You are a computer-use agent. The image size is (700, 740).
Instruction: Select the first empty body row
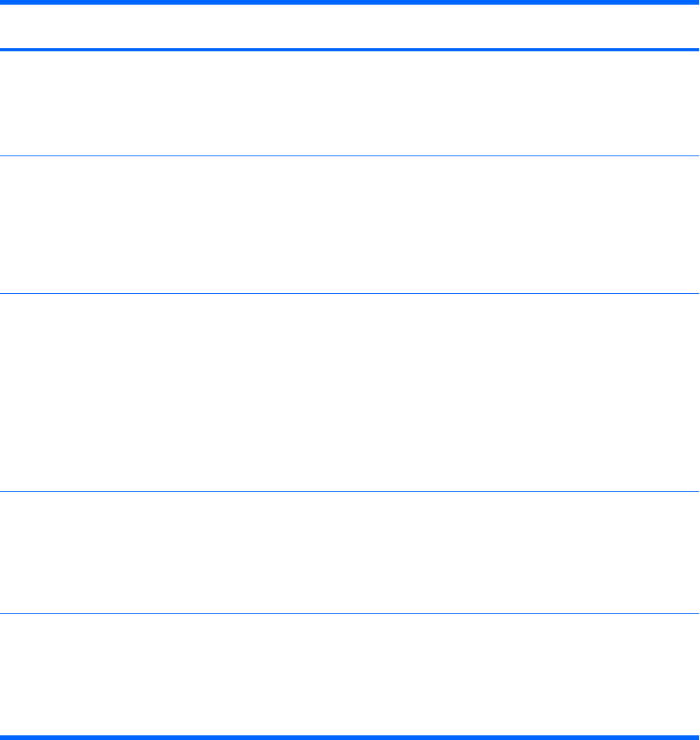[x=349, y=103]
